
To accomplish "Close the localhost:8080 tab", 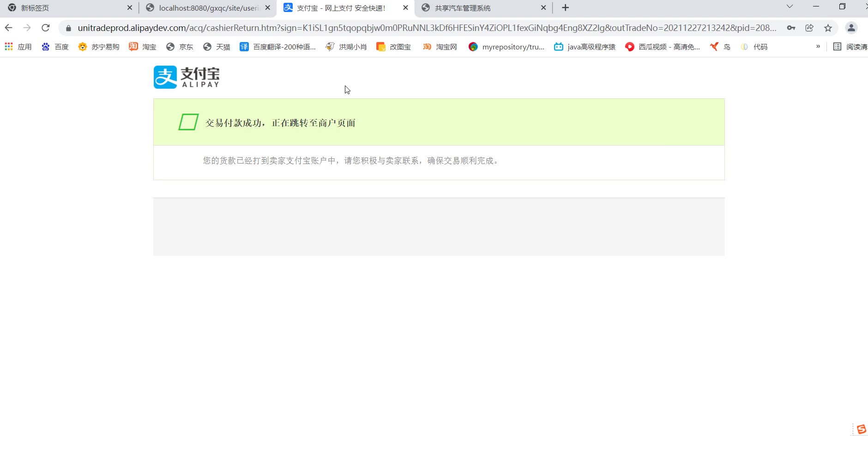I will coord(268,8).
